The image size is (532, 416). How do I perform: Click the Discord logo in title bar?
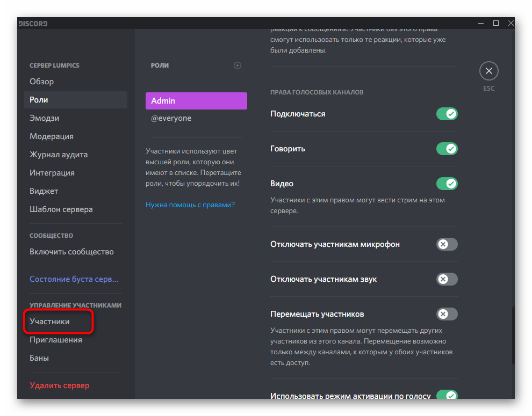click(x=33, y=24)
